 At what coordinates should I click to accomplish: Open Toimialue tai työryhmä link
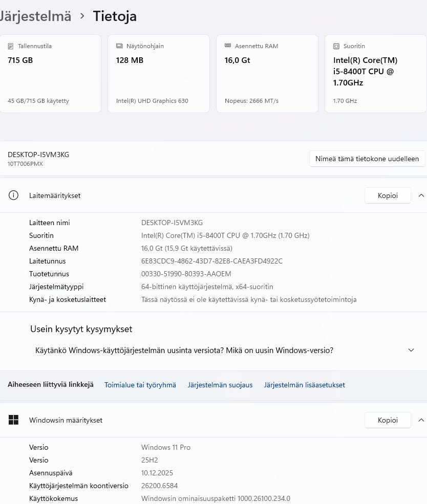[140, 385]
